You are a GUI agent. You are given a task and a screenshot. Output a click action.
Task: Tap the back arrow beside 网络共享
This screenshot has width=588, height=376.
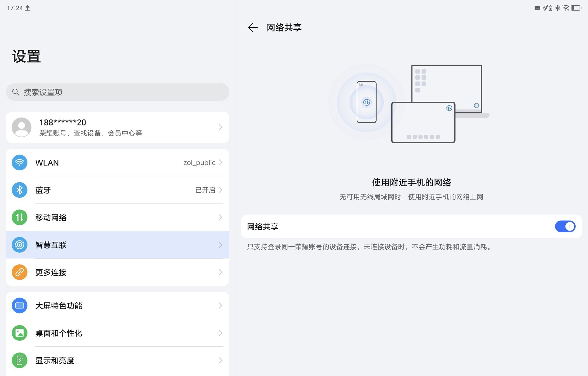253,27
